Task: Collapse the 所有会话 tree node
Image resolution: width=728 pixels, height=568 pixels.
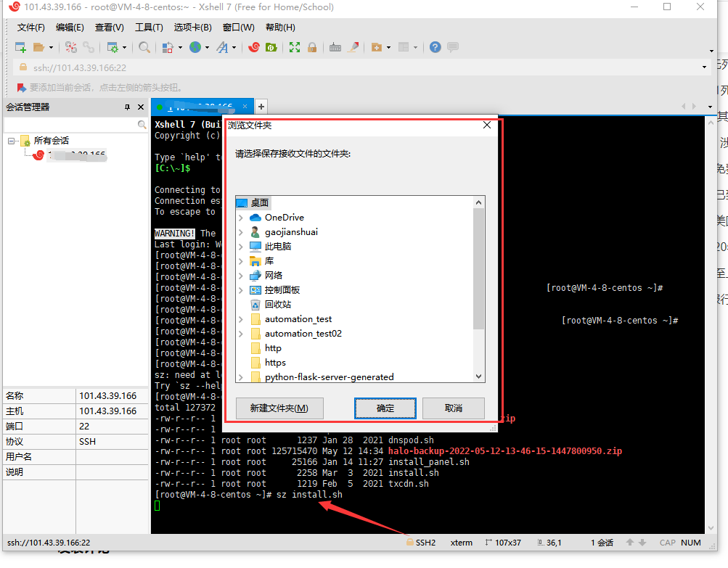Action: click(11, 141)
